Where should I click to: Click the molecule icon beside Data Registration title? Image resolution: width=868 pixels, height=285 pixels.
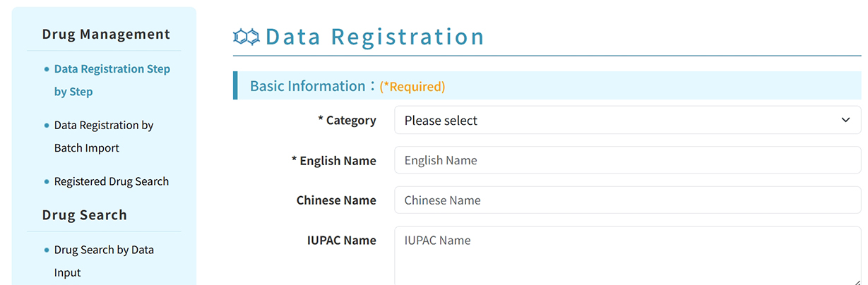tap(246, 37)
